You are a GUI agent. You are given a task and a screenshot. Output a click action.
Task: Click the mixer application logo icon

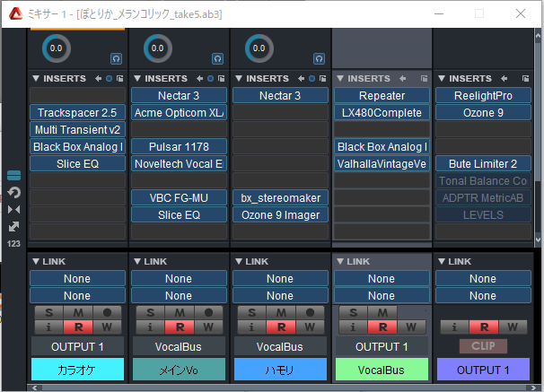coord(15,13)
